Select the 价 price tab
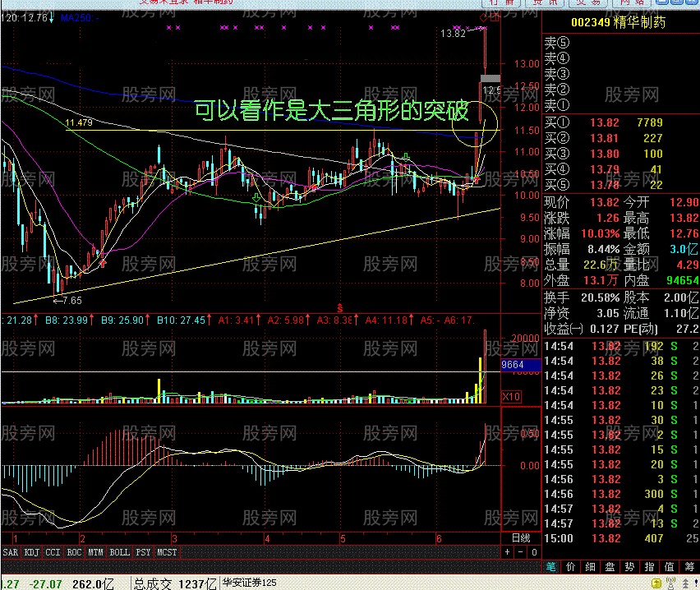This screenshot has height=590, width=700. coord(570,567)
